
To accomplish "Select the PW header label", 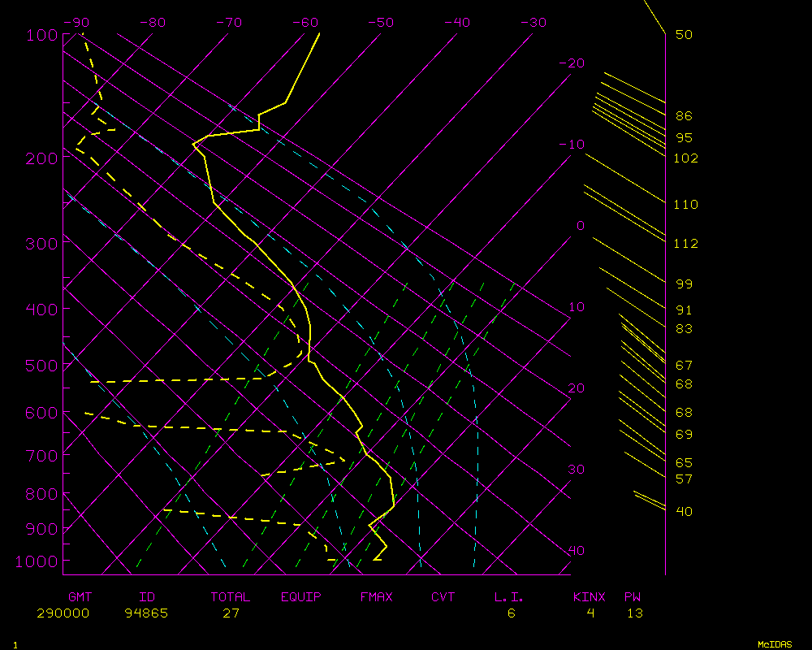I will point(632,597).
